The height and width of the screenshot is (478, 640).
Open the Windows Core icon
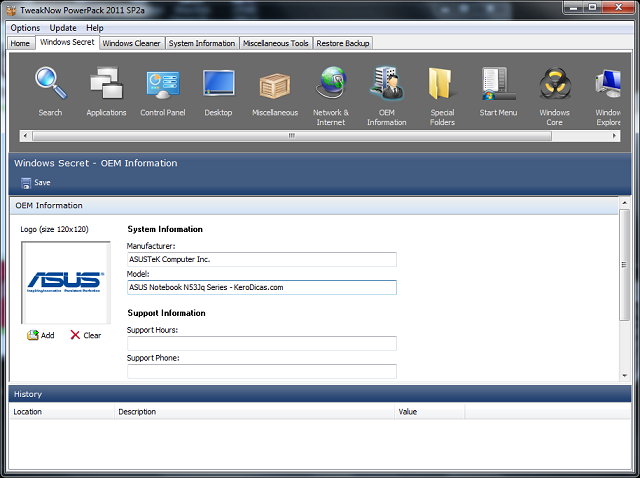pyautogui.click(x=554, y=84)
